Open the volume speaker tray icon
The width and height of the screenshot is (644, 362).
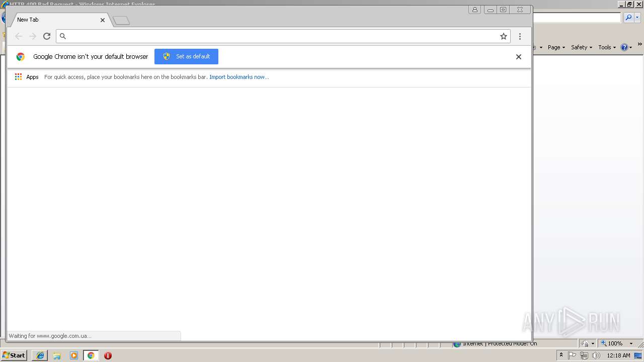(x=596, y=355)
